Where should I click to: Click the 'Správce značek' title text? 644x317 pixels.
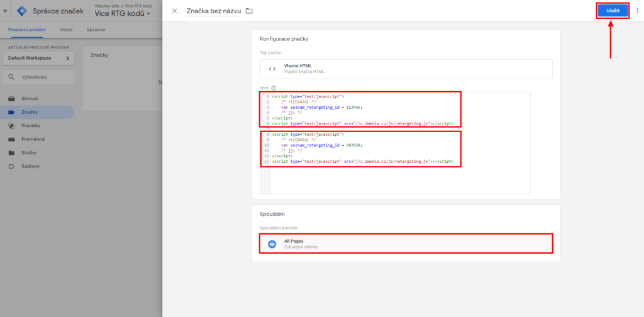click(58, 11)
